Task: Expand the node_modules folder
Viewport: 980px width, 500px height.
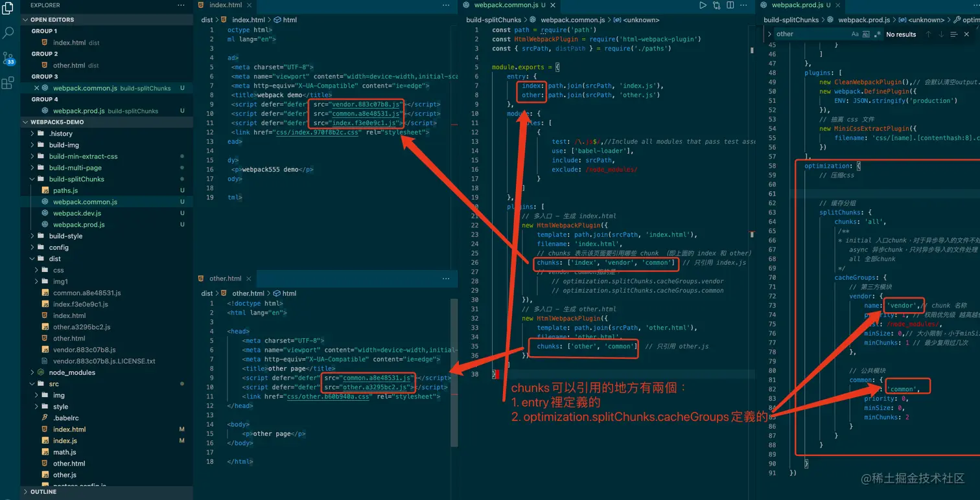Action: click(x=107, y=372)
